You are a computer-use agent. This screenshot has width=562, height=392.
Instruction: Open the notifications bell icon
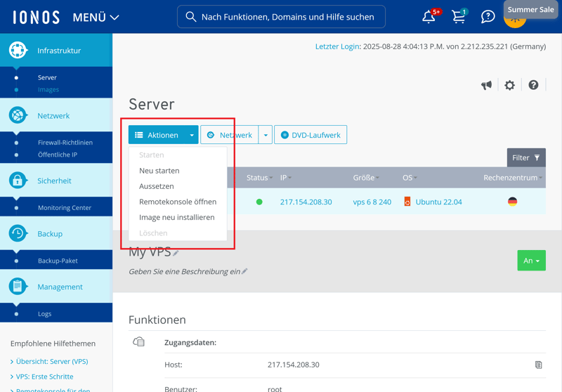[x=429, y=17]
